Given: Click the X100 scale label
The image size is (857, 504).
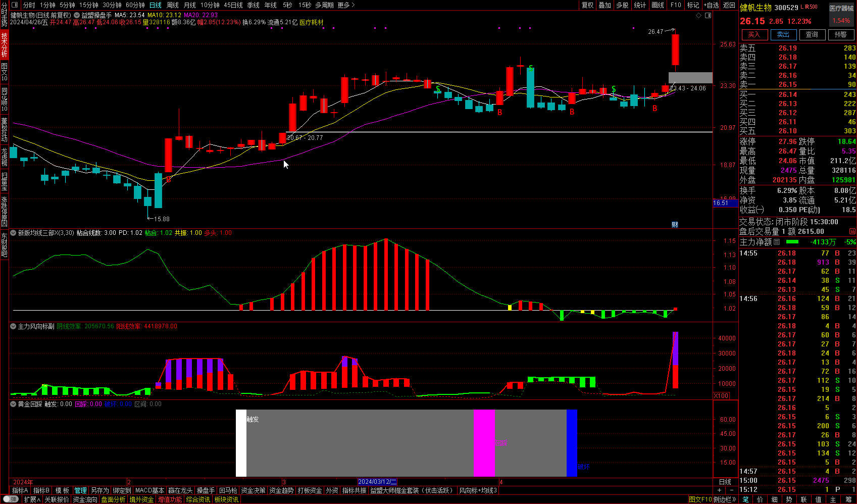Looking at the screenshot, I should pyautogui.click(x=721, y=395).
